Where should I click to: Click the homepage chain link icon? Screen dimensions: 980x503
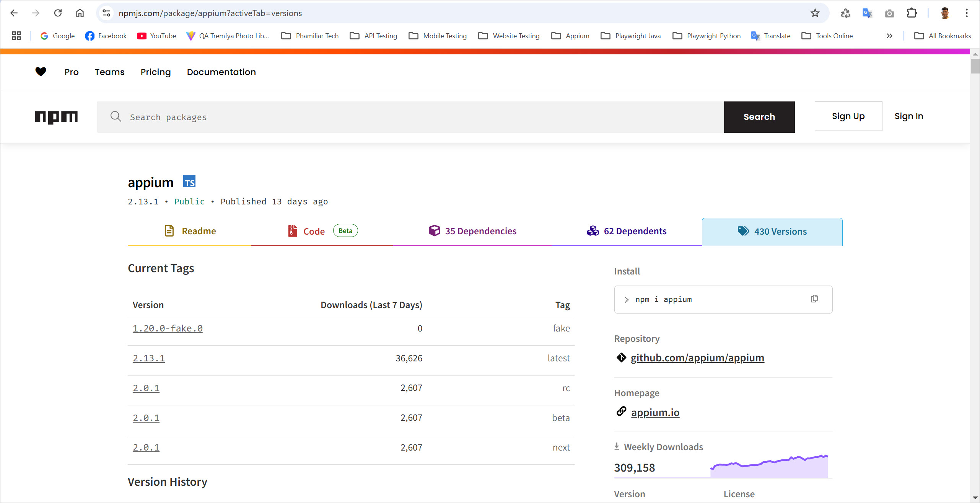[x=621, y=412]
